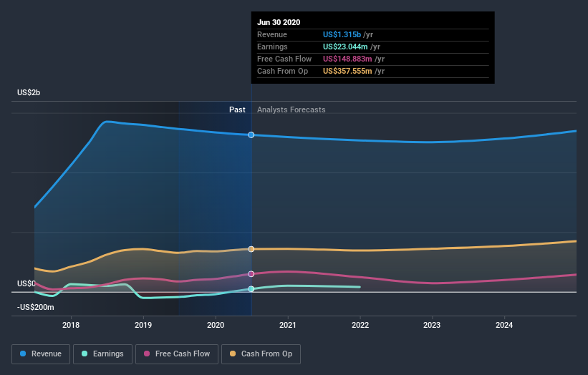Click the 2020 x-axis year label
This screenshot has height=375, width=588.
click(216, 325)
